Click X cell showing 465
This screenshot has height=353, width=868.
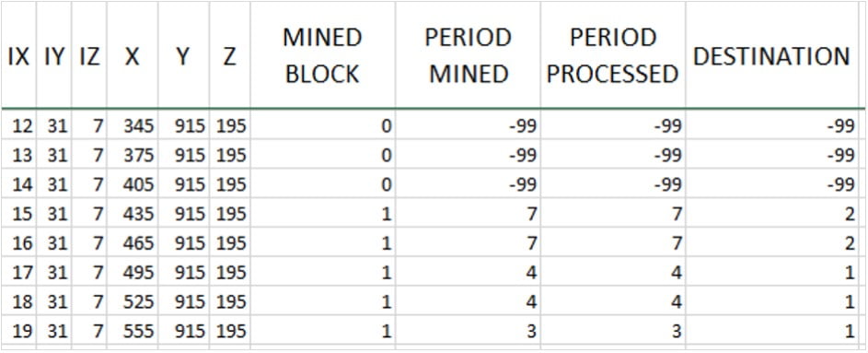(x=133, y=243)
